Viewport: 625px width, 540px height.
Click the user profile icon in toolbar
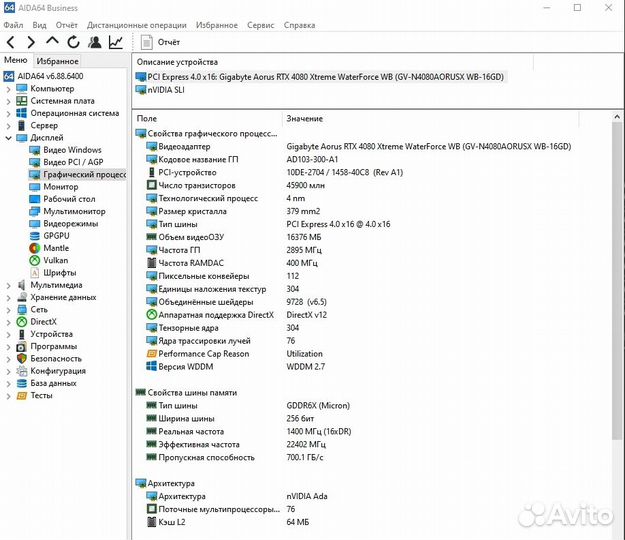click(x=95, y=42)
